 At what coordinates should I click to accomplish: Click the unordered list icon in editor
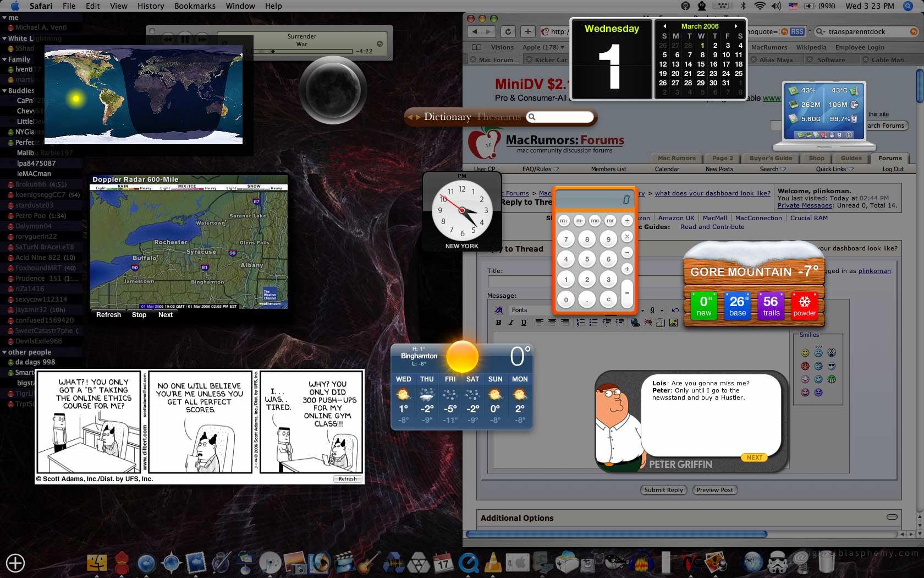(593, 323)
